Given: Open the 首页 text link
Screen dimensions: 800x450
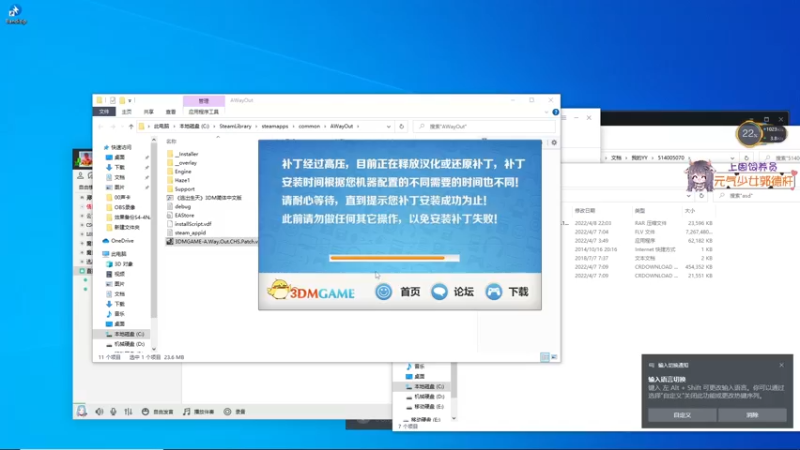Looking at the screenshot, I should 410,292.
